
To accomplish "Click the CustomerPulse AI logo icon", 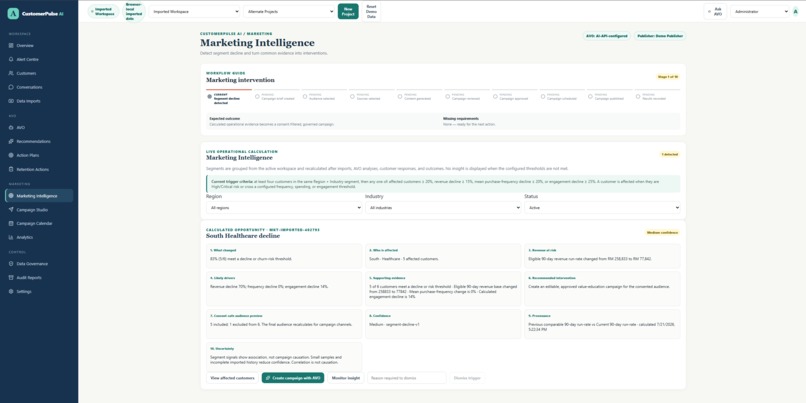I will pyautogui.click(x=13, y=14).
